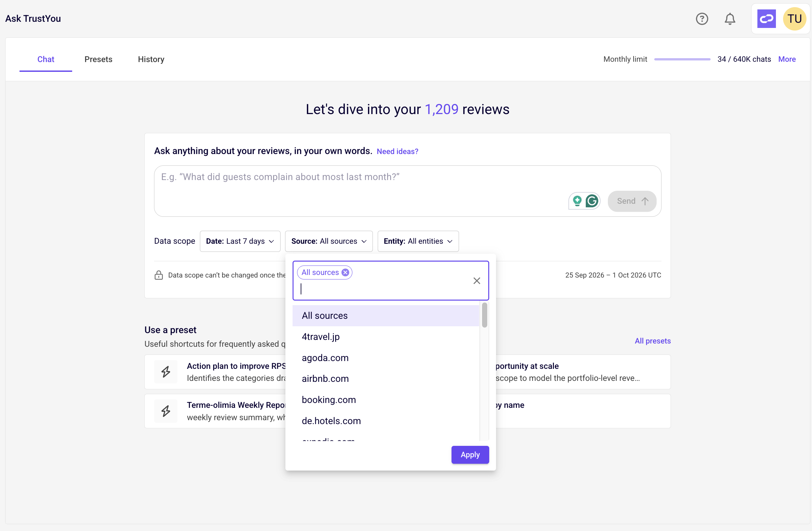The width and height of the screenshot is (812, 531).
Task: Click the 25 Sep 2026 – 1 Oct 2026 UTC text
Action: pos(613,275)
